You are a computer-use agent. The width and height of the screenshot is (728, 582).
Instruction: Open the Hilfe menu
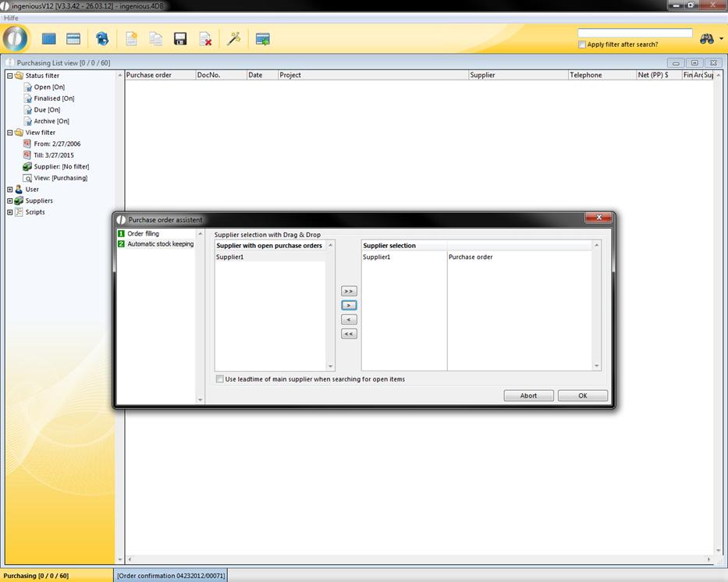coord(12,17)
